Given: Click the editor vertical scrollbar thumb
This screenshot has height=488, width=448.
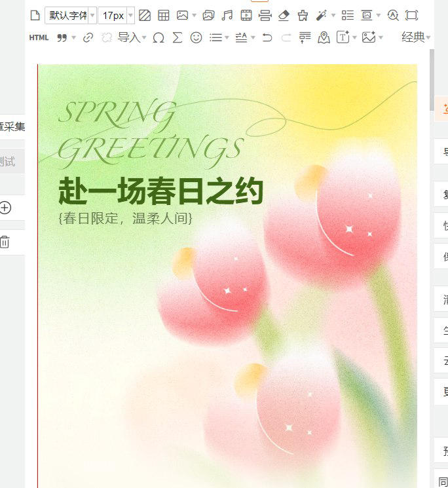Looking at the screenshot, I should click(x=432, y=72).
